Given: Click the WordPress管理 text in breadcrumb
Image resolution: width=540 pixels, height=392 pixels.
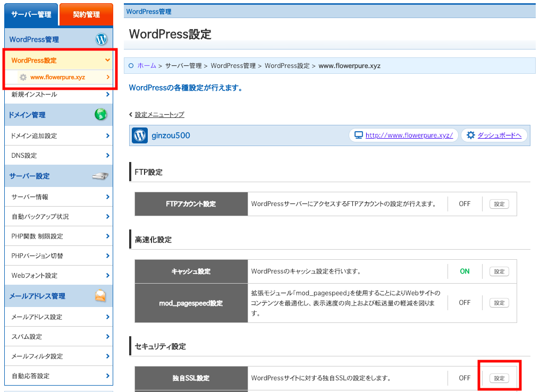Looking at the screenshot, I should point(233,66).
